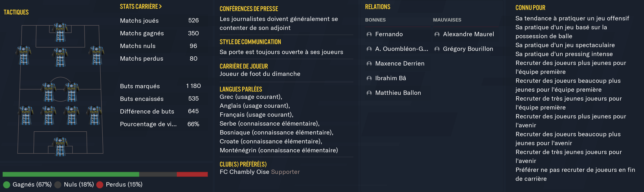Viewport: 644px width, 192px height.
Task: Click the green won segment of results bar
Action: pos(71,174)
